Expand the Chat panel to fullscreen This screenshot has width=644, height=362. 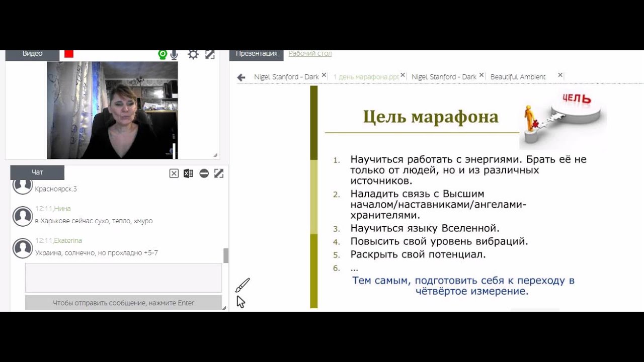coord(219,173)
